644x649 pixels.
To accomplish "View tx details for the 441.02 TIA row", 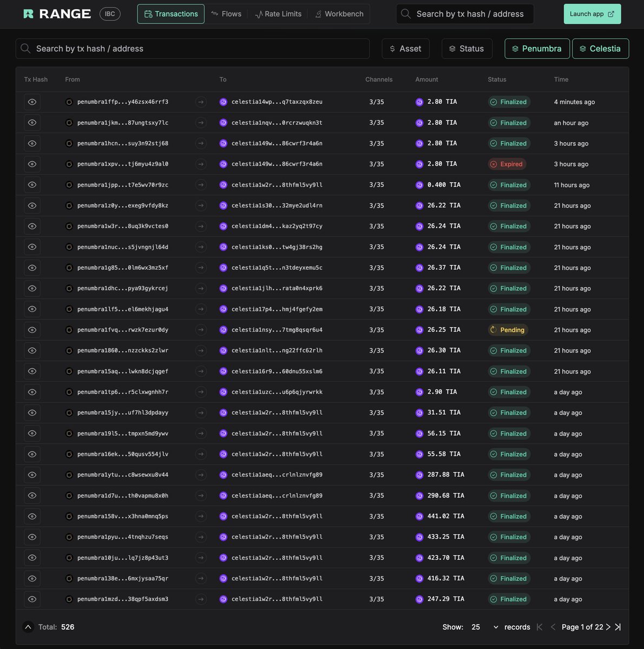I will coord(32,516).
